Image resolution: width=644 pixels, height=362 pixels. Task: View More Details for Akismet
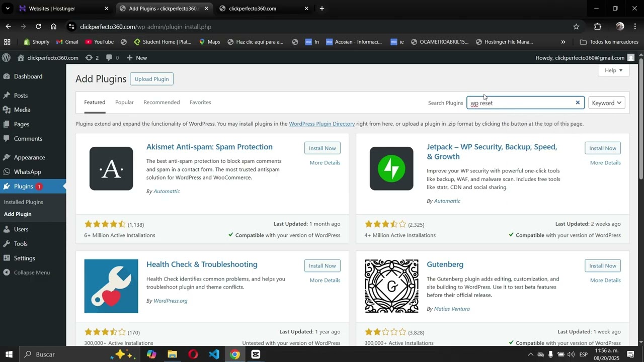[325, 163]
